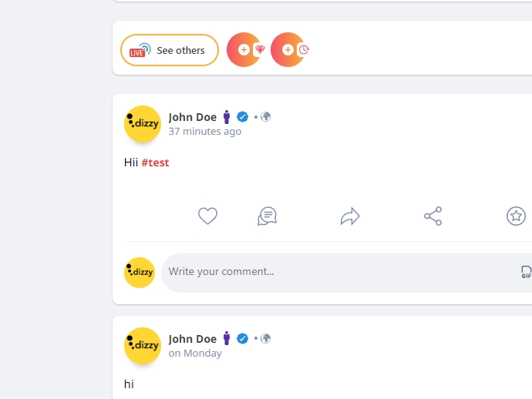Click the dizzy avatar beside the comment box

[x=140, y=273]
